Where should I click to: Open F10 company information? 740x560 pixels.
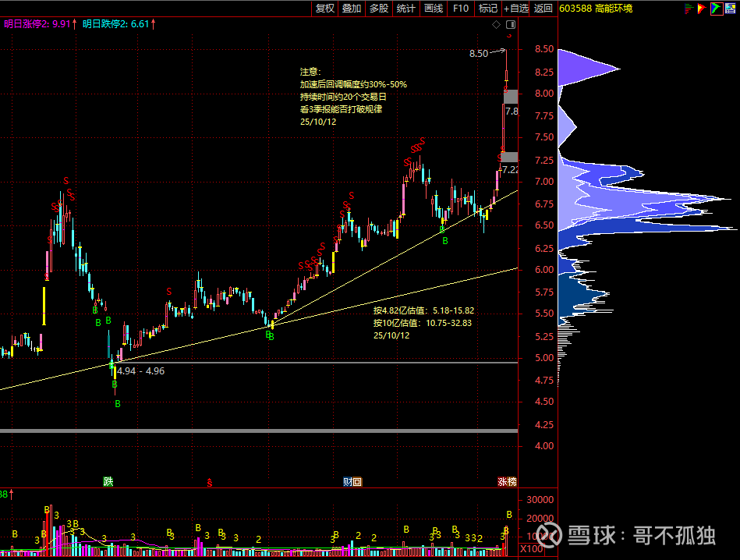tap(461, 8)
